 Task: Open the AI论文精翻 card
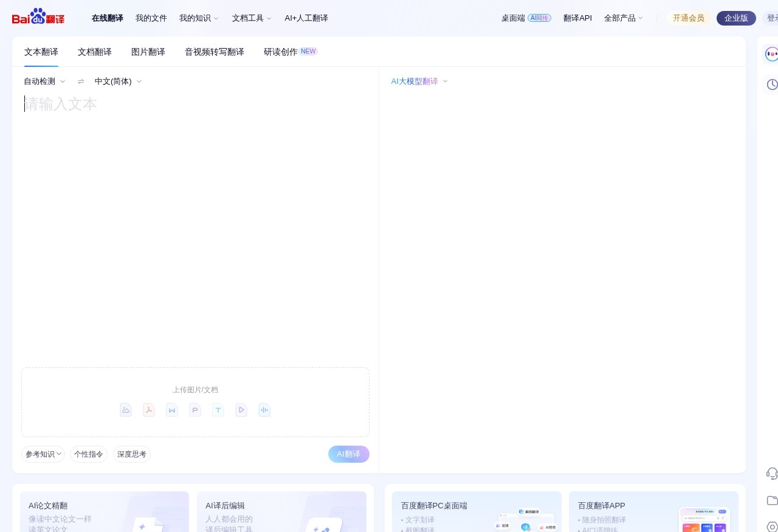(105, 512)
